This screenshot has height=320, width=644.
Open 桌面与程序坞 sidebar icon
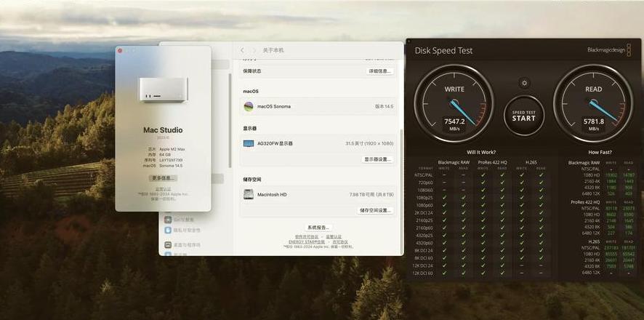pyautogui.click(x=168, y=244)
